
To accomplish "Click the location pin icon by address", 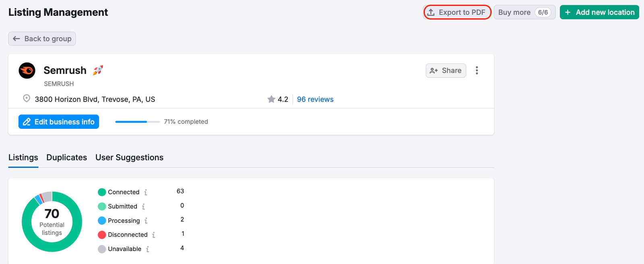I will pyautogui.click(x=27, y=99).
